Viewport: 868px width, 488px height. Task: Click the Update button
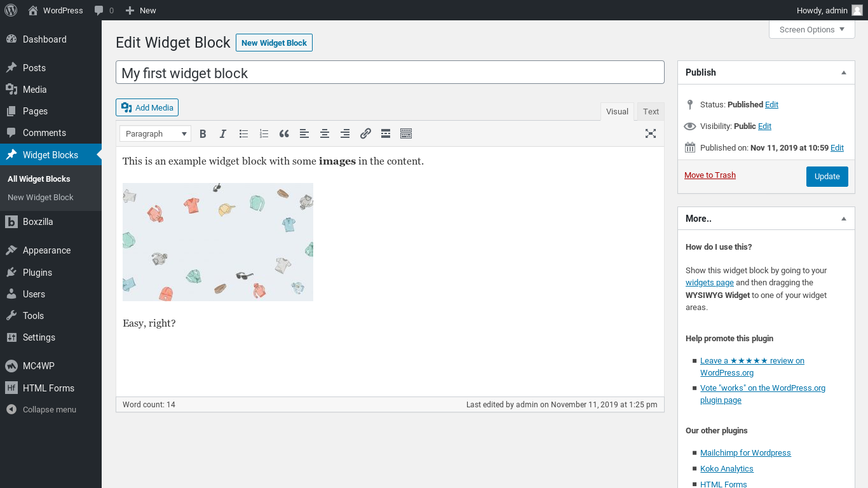click(x=827, y=177)
